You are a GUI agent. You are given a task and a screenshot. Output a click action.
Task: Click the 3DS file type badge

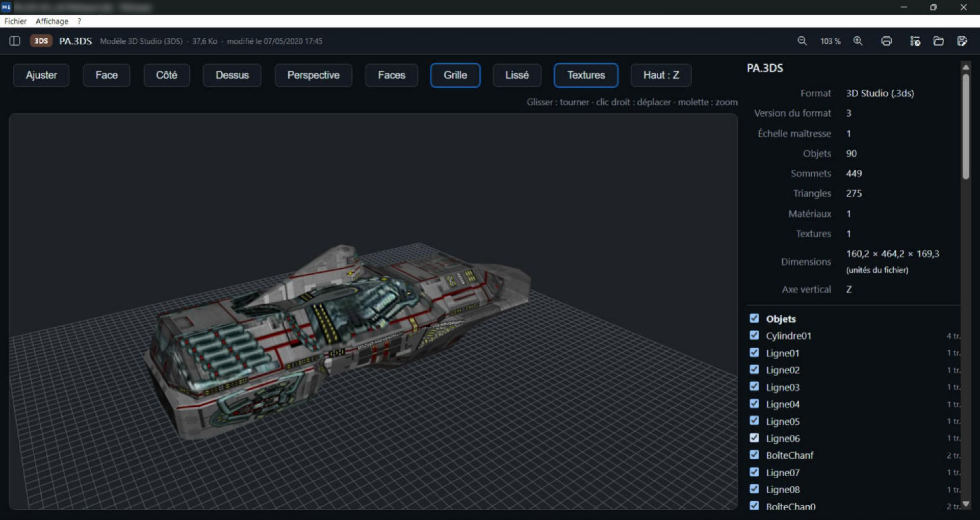41,41
